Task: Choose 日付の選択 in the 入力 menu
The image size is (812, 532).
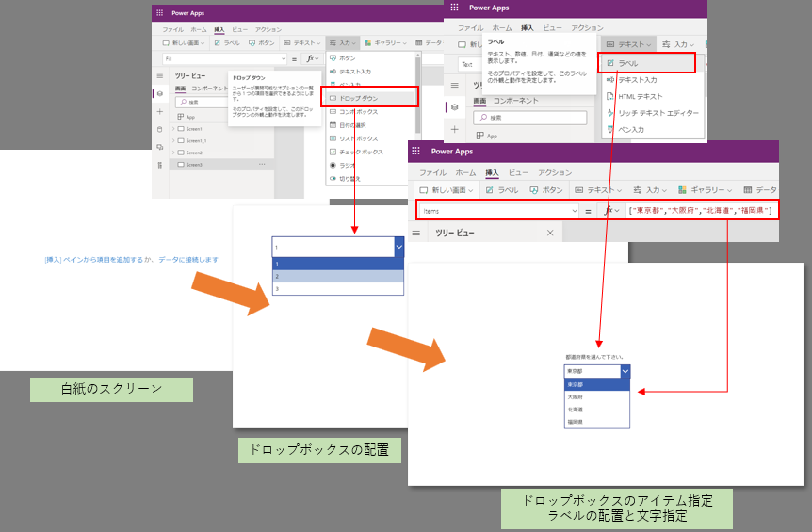Action: pos(348,125)
